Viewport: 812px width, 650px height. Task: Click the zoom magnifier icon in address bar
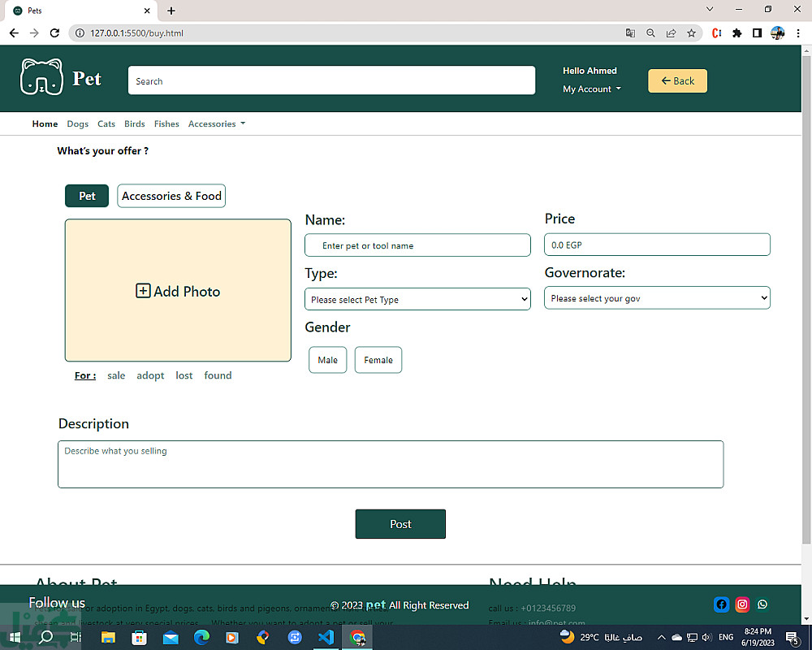[650, 33]
